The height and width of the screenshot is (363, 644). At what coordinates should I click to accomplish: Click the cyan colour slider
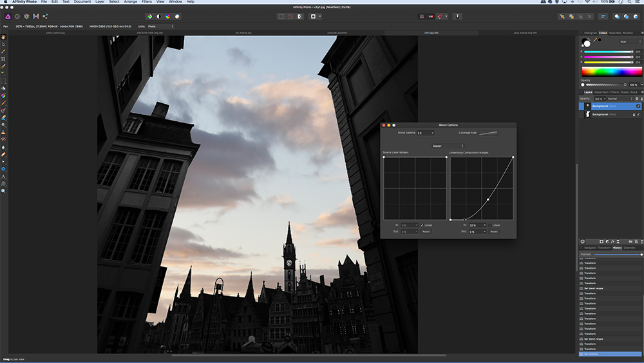[608, 52]
